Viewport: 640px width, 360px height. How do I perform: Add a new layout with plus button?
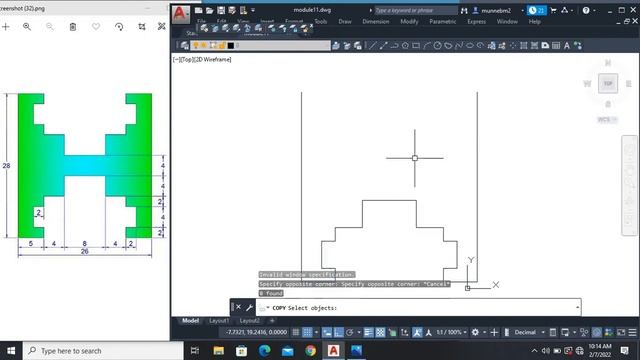pos(272,321)
